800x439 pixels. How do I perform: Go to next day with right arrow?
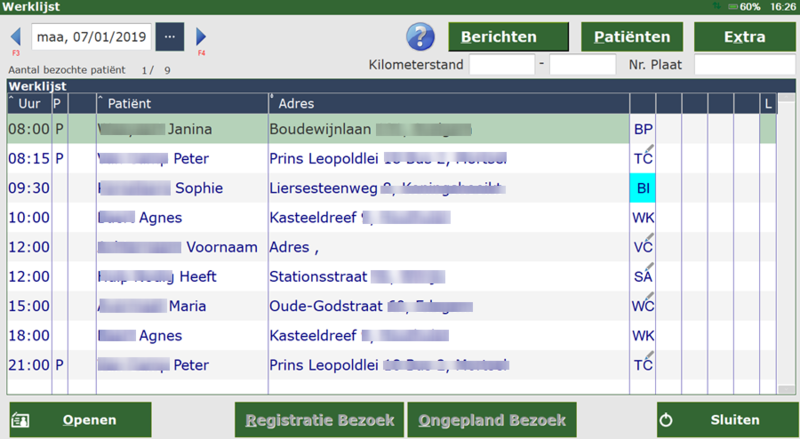(x=201, y=37)
